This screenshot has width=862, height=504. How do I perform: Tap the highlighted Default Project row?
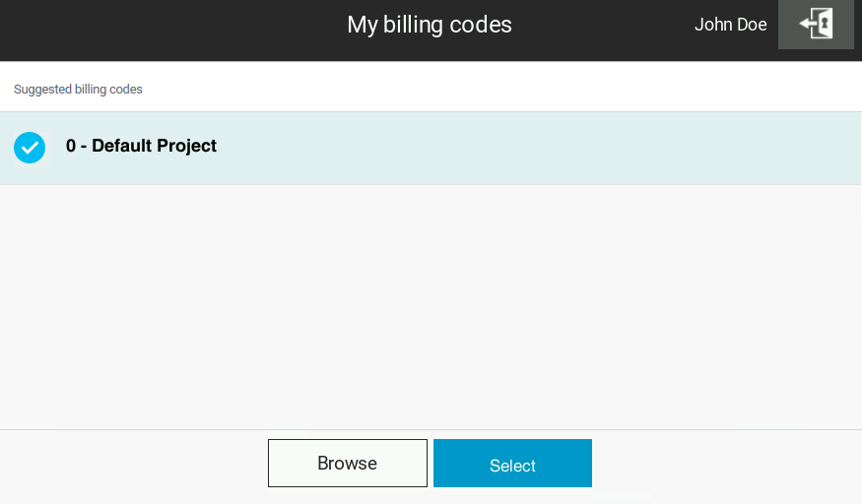493,148
